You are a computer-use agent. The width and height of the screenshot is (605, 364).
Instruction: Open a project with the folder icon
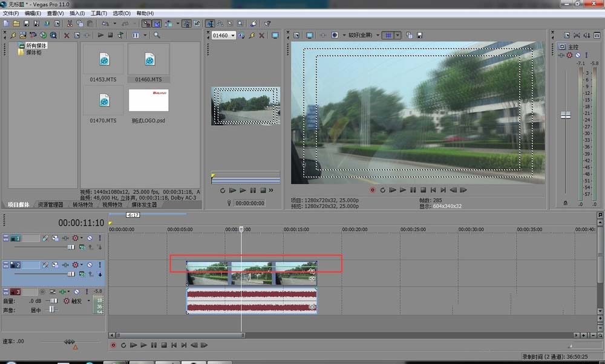[x=16, y=24]
